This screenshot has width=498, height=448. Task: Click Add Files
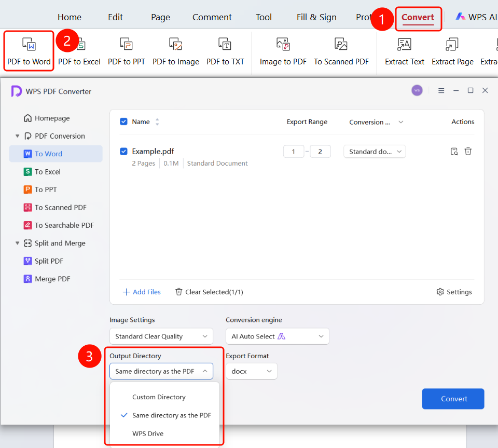point(142,292)
